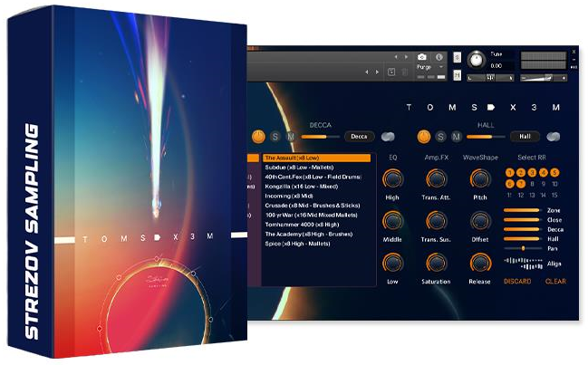The height and width of the screenshot is (365, 588).
Task: Click the lower previous snapshot arrow
Action: (366, 72)
